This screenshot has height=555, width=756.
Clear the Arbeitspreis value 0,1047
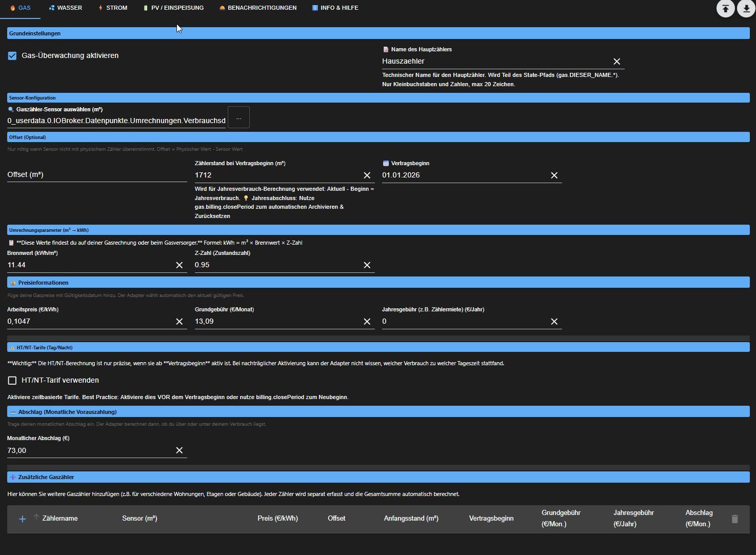coord(179,322)
